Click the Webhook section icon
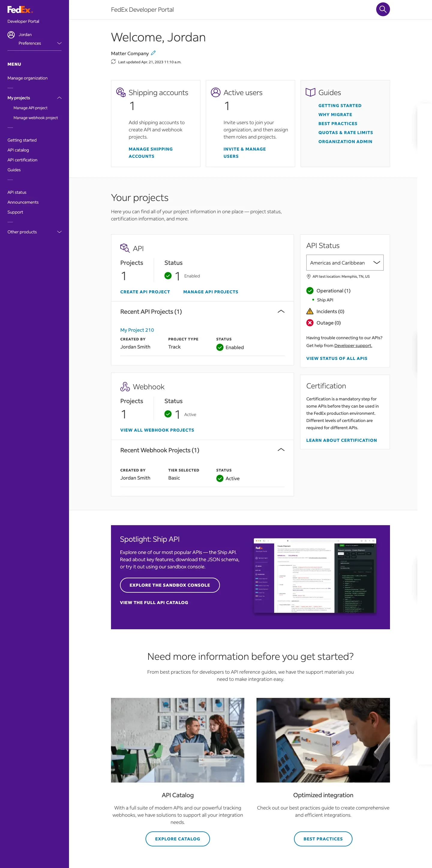The height and width of the screenshot is (868, 432). point(125,387)
